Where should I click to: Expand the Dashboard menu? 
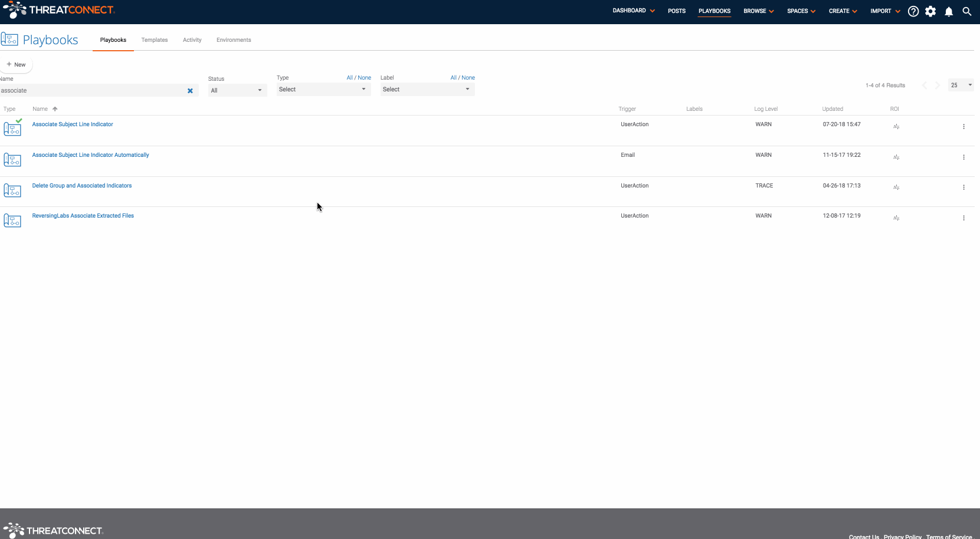click(x=634, y=11)
